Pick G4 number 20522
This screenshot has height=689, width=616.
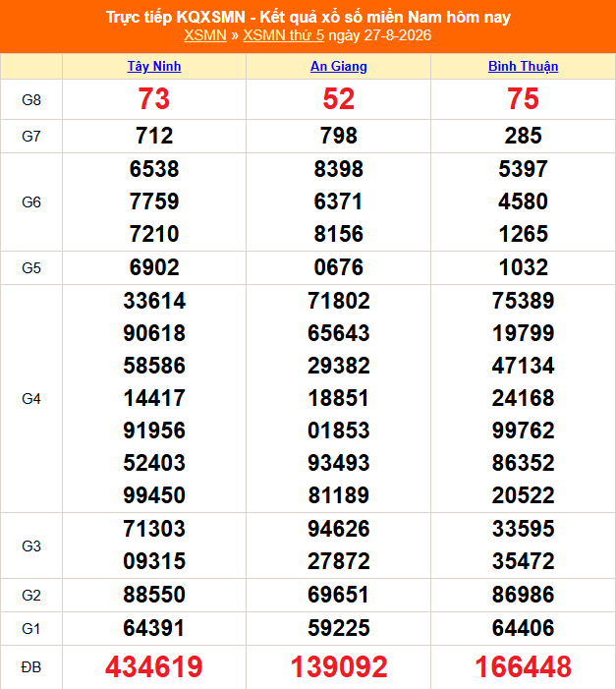pos(523,495)
